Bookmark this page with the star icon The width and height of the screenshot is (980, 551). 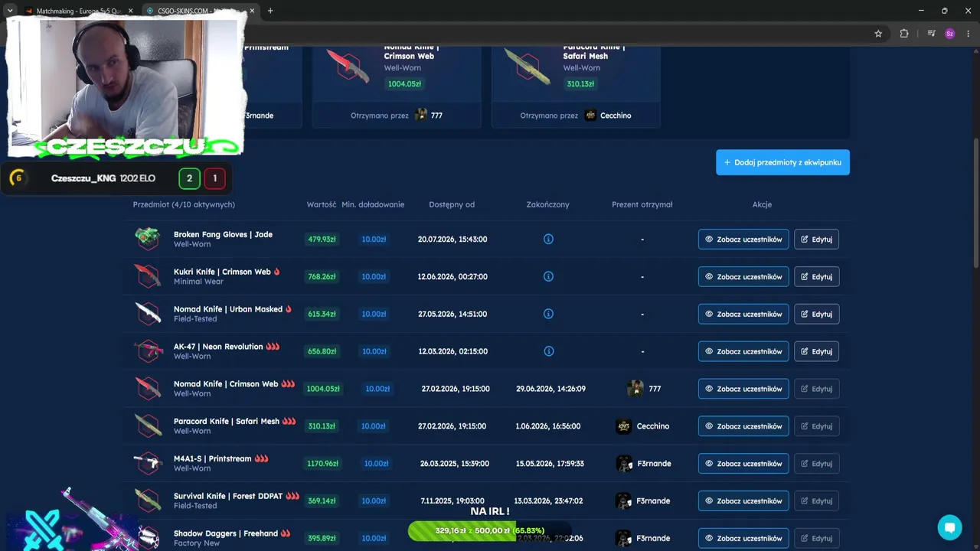point(878,34)
